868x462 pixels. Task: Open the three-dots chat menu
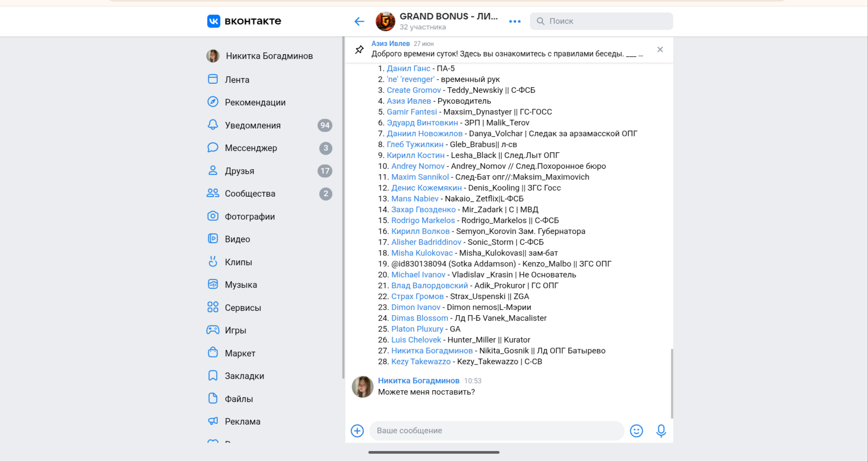point(515,21)
